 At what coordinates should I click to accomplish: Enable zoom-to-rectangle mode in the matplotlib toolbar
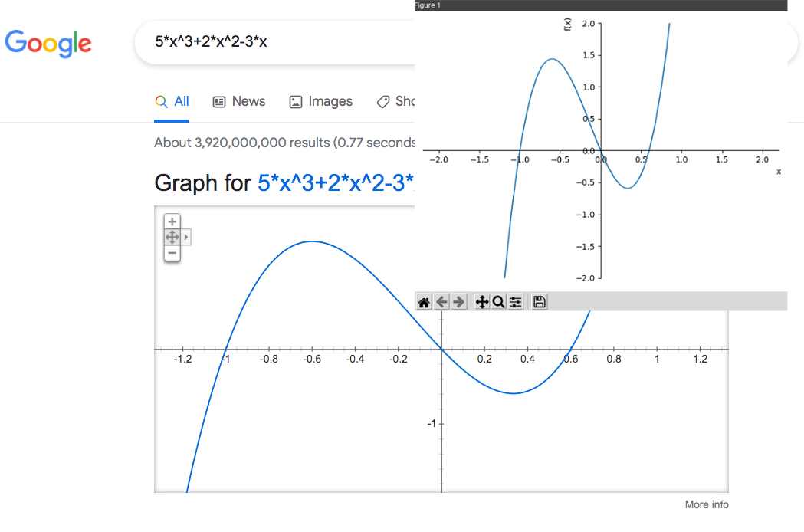(498, 301)
